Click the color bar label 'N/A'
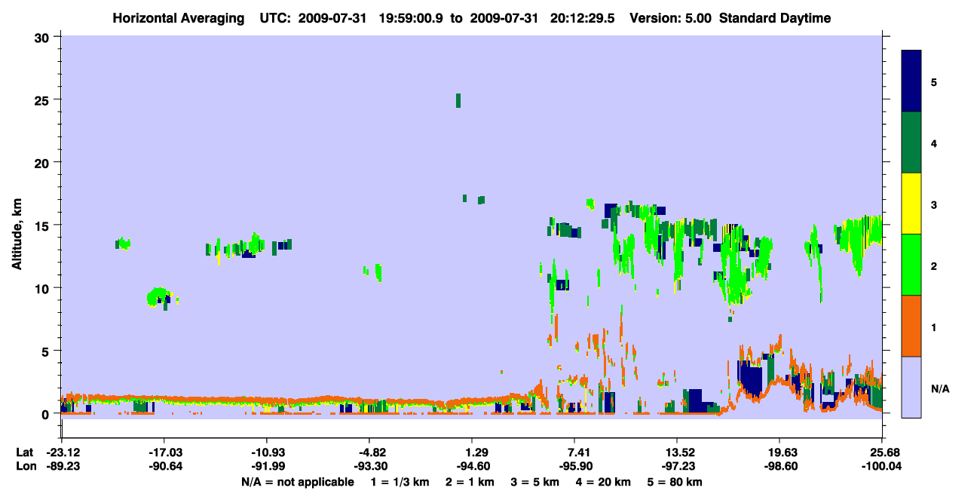Viewport: 980px width, 503px height. (x=939, y=388)
